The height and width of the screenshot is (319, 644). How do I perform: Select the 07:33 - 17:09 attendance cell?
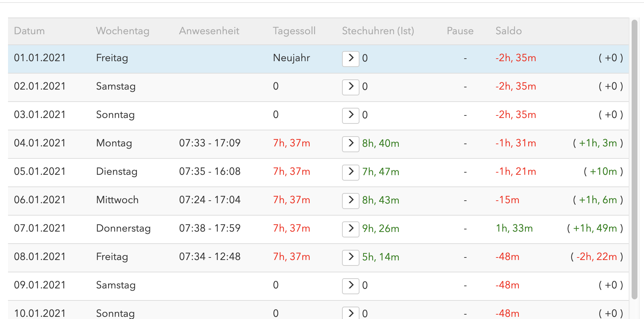pos(210,143)
